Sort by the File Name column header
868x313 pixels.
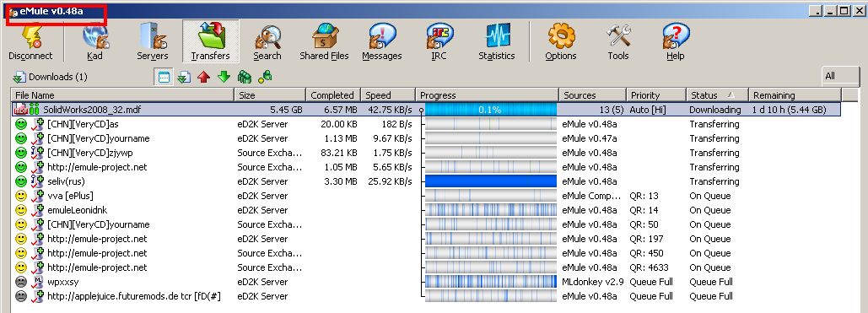coord(122,95)
